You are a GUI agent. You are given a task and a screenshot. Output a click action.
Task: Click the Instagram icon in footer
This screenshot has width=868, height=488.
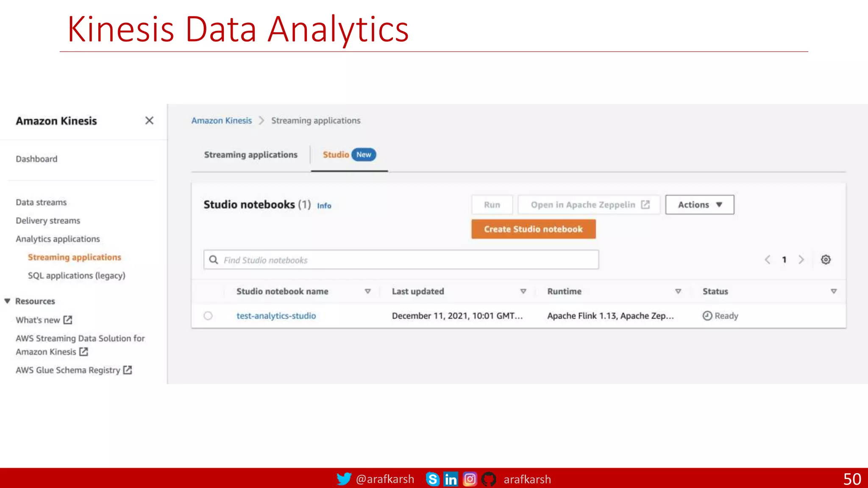pyautogui.click(x=470, y=479)
